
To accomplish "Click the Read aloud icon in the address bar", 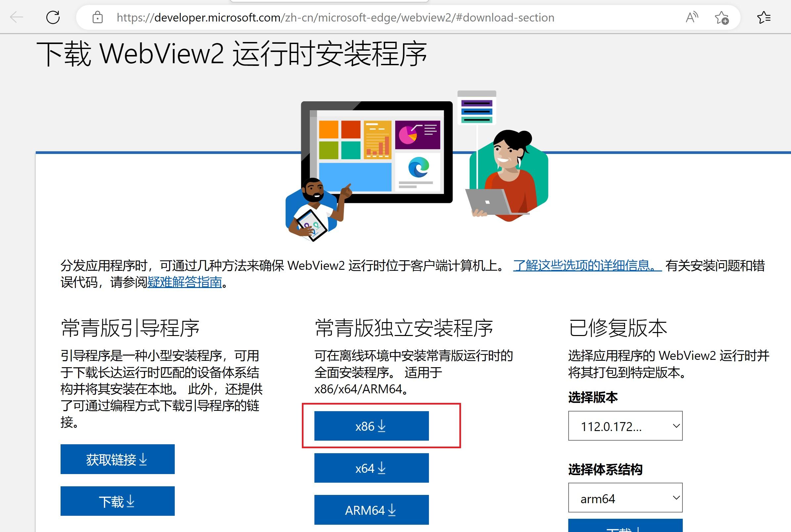I will pos(692,17).
